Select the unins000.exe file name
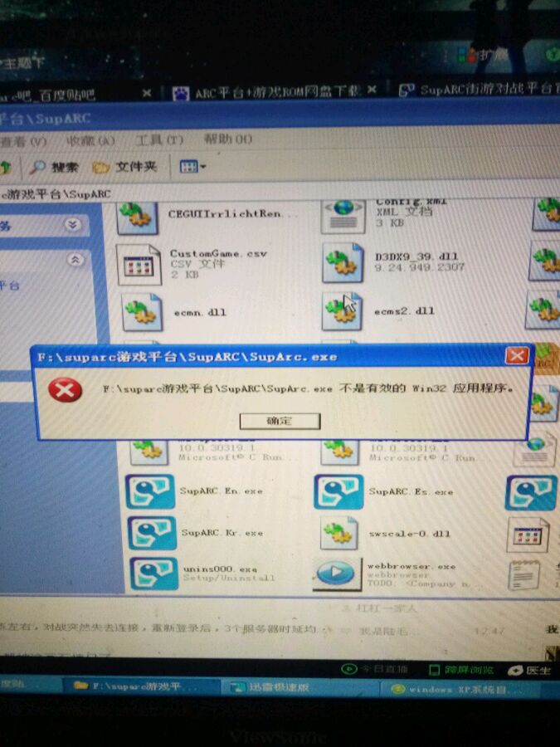 (x=221, y=569)
